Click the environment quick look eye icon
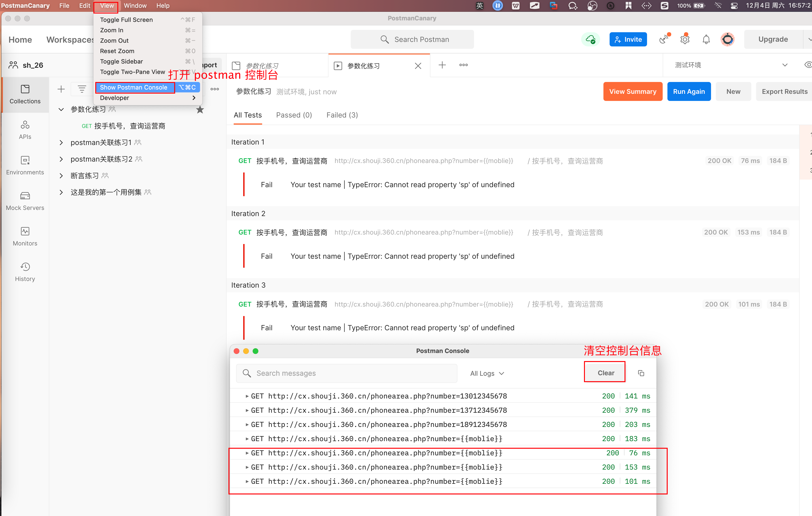 coord(808,65)
